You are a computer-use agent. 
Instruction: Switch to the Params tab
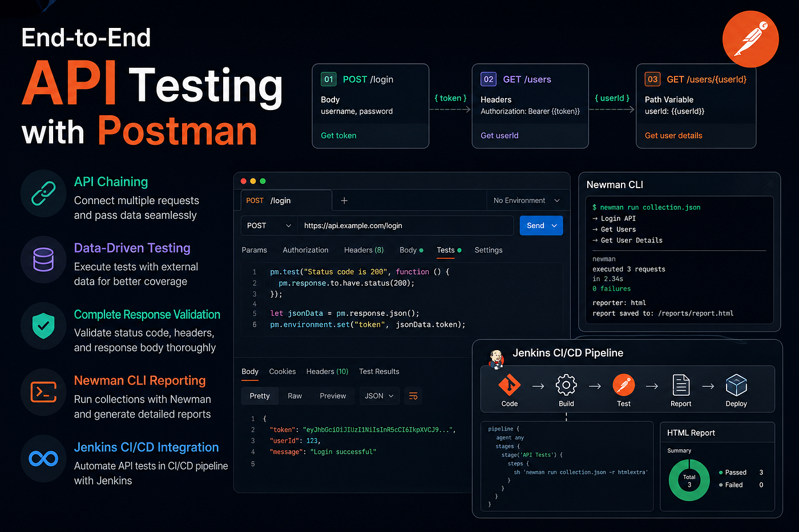[254, 250]
